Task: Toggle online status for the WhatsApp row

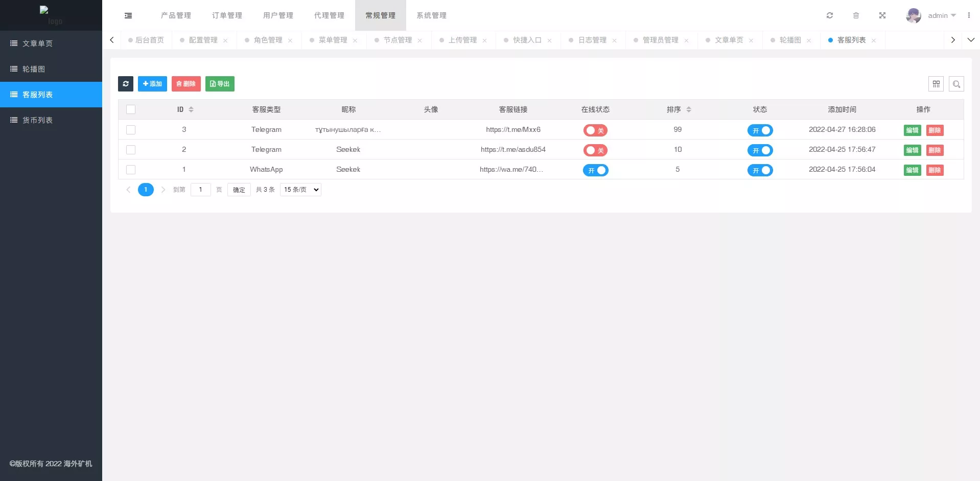Action: (595, 170)
